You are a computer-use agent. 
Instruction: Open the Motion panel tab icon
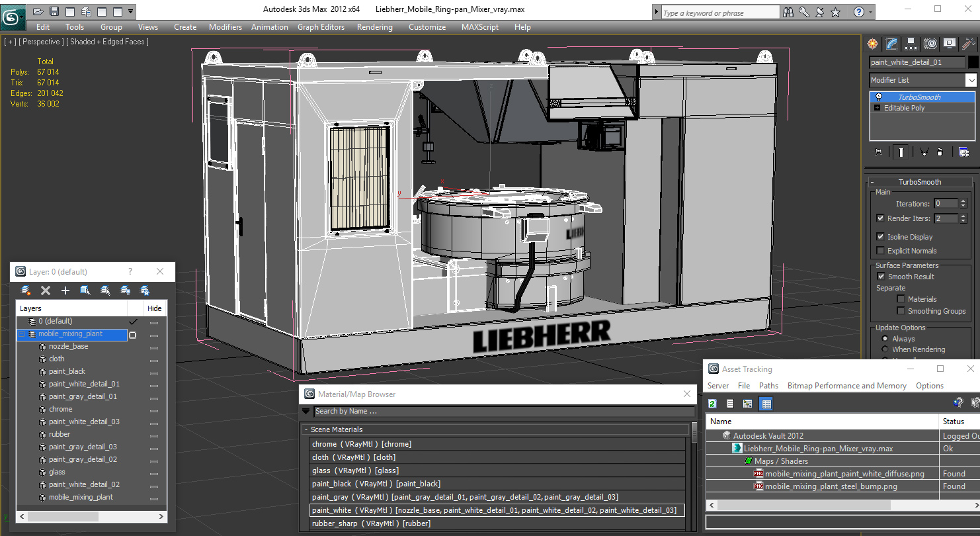point(930,44)
